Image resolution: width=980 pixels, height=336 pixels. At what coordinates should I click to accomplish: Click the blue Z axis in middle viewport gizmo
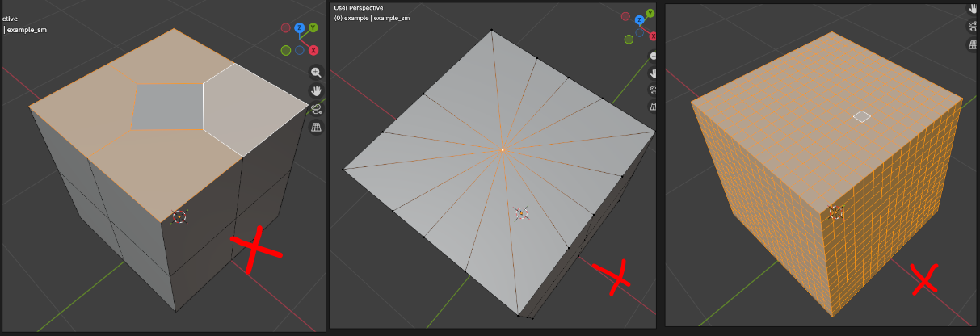[x=641, y=19]
